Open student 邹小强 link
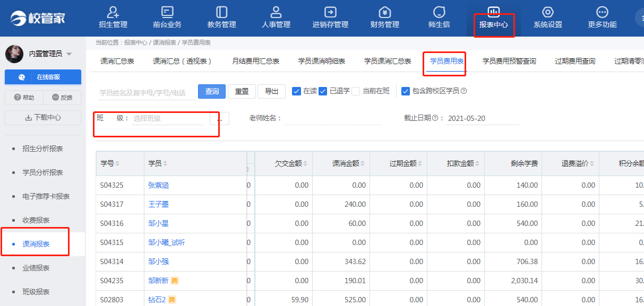This screenshot has height=306, width=644. pyautogui.click(x=158, y=262)
